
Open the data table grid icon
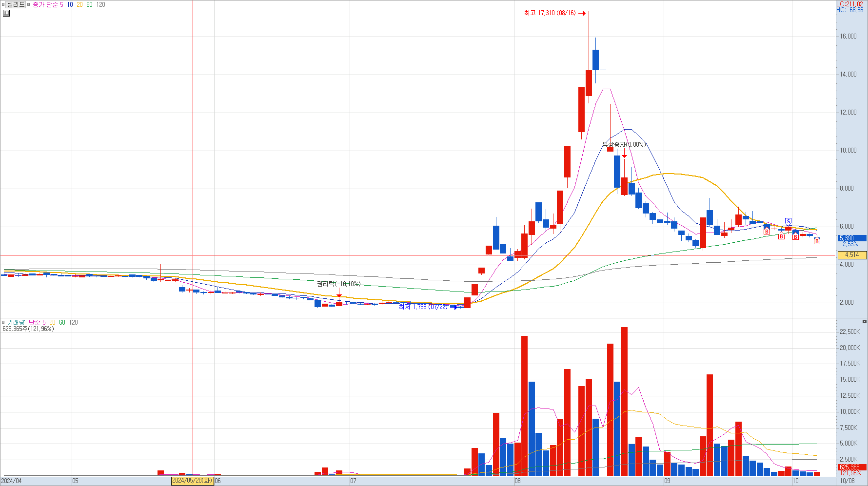6,13
